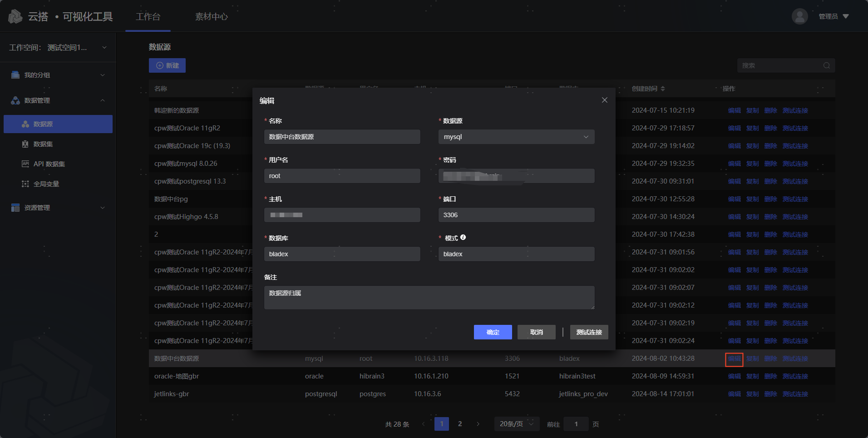Click the admin user avatar icon
This screenshot has width=868, height=438.
[799, 16]
